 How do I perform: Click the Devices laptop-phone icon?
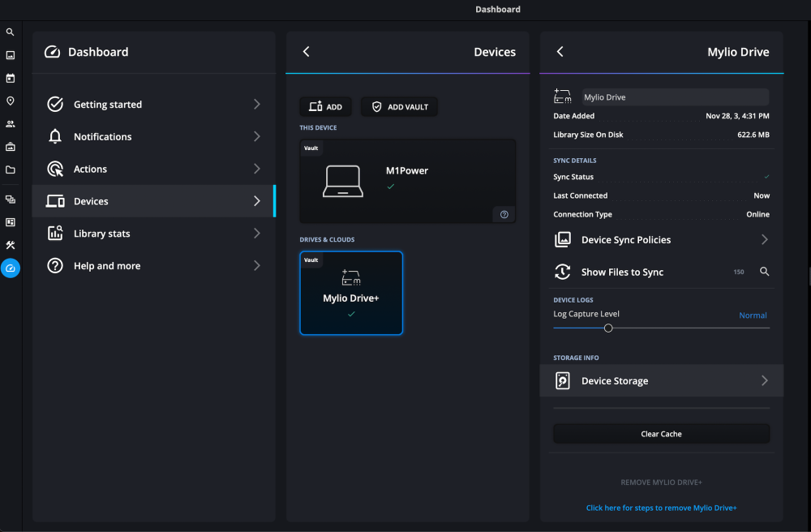pos(55,201)
